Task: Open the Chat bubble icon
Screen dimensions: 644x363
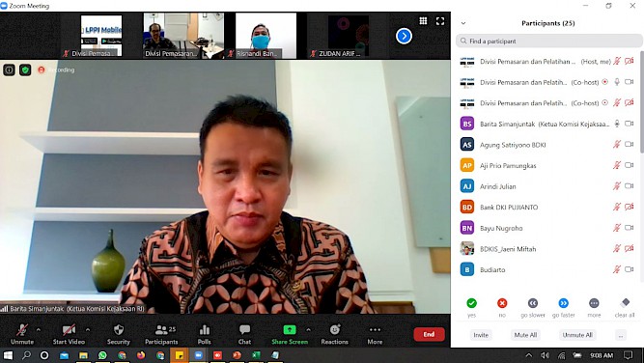Action: (x=244, y=330)
